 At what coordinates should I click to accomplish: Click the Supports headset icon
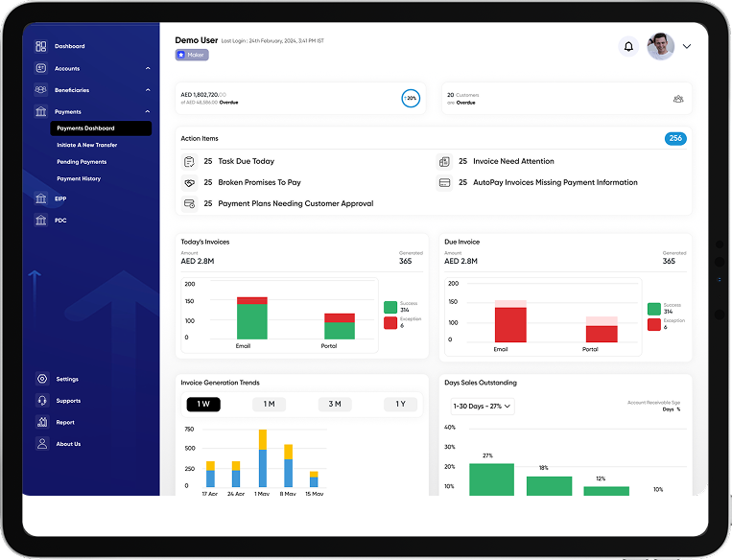(x=41, y=401)
